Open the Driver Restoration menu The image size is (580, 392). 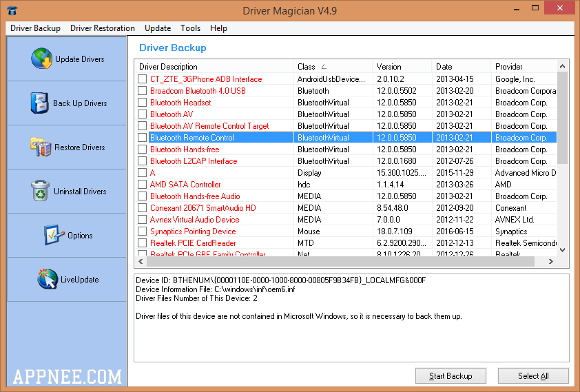pos(103,28)
